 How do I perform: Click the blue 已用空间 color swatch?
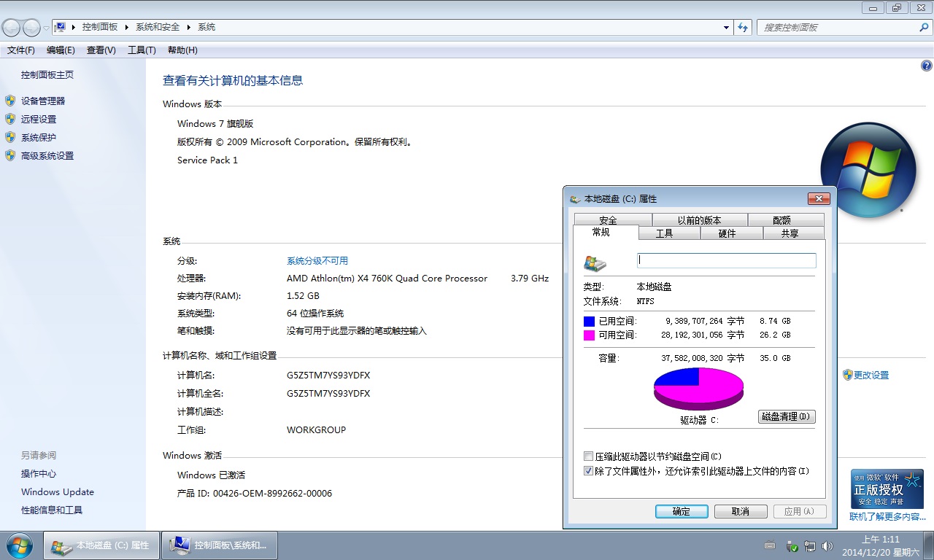[x=589, y=321]
